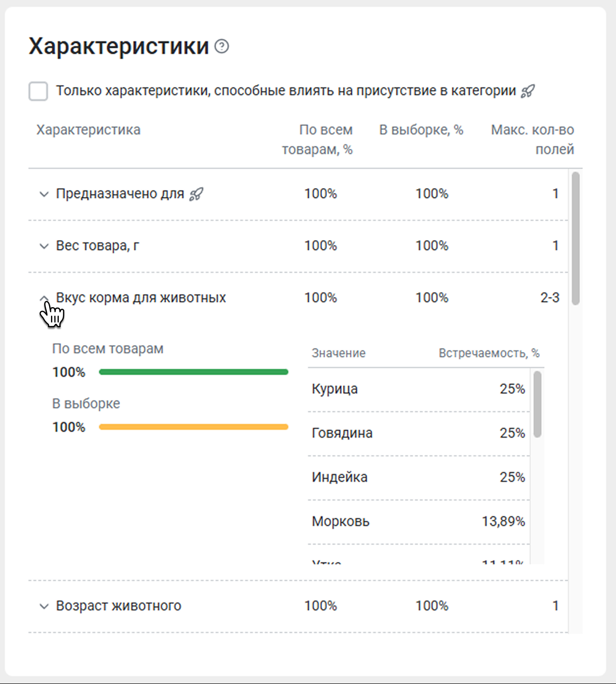616x684 pixels.
Task: Click the Характеристика column header
Action: click(88, 130)
